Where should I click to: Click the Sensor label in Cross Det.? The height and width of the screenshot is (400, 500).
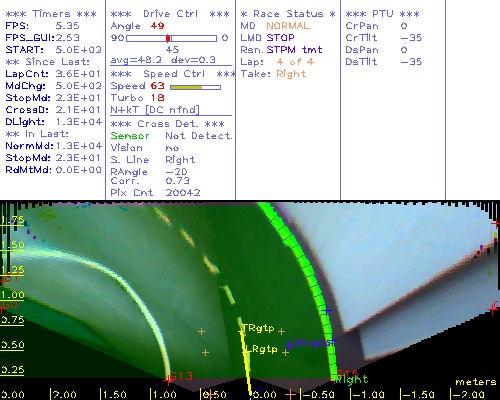pyautogui.click(x=130, y=136)
